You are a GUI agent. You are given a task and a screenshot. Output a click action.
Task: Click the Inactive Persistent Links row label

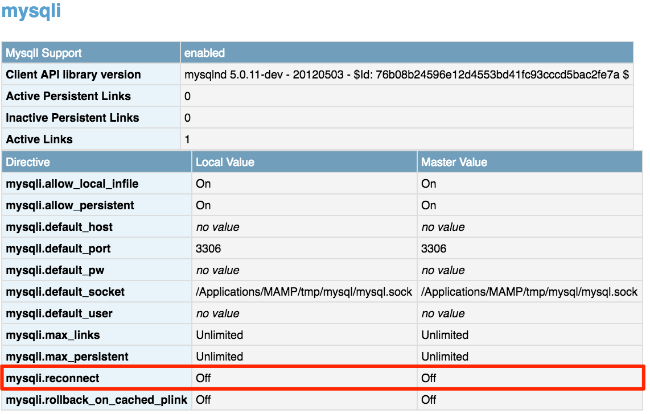pyautogui.click(x=73, y=118)
